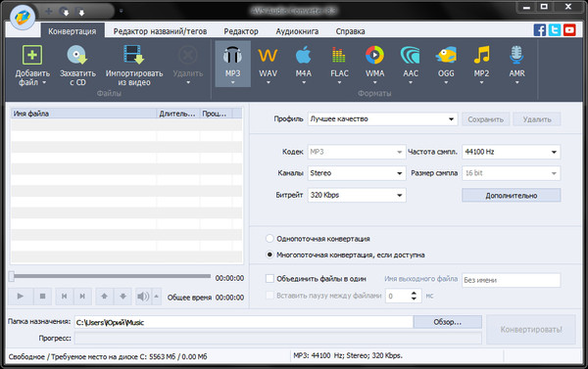The height and width of the screenshot is (369, 588).
Task: Click the Дополнительно button
Action: (512, 195)
